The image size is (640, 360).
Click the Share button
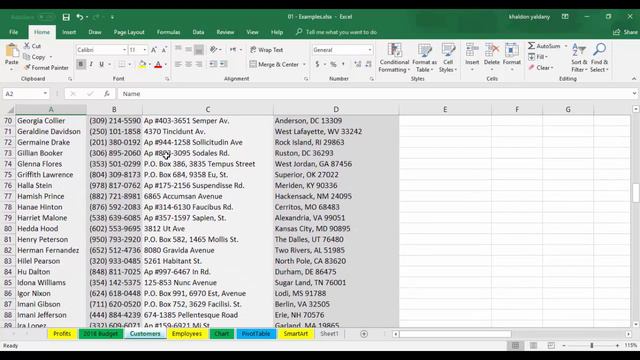click(x=626, y=32)
